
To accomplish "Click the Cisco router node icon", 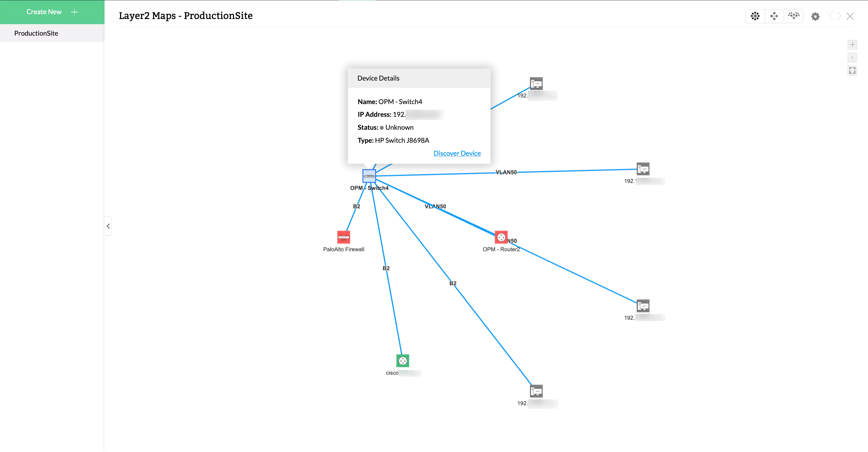I will point(402,361).
